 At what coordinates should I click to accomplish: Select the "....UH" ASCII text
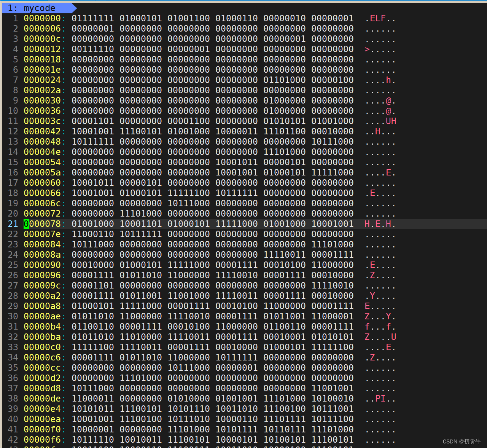click(380, 121)
